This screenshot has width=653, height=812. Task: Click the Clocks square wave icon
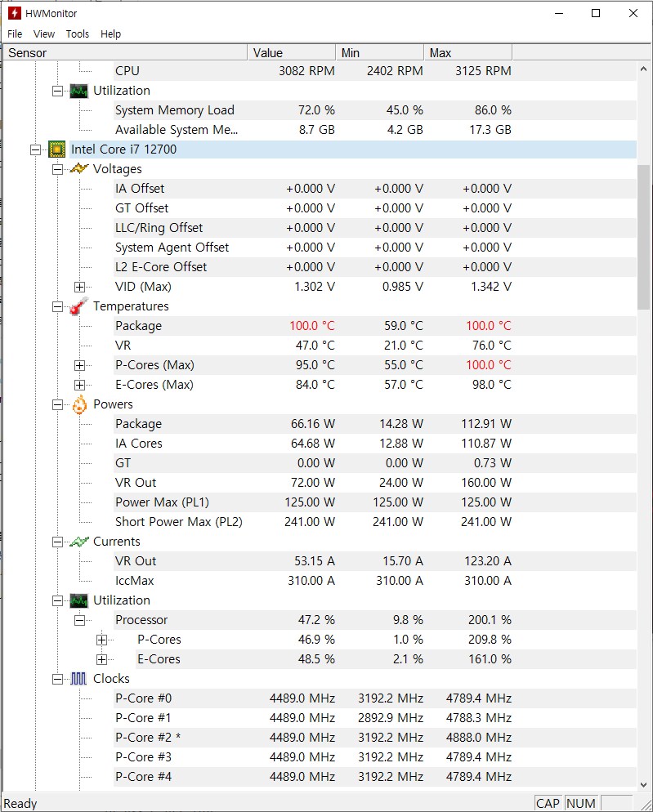pyautogui.click(x=78, y=678)
